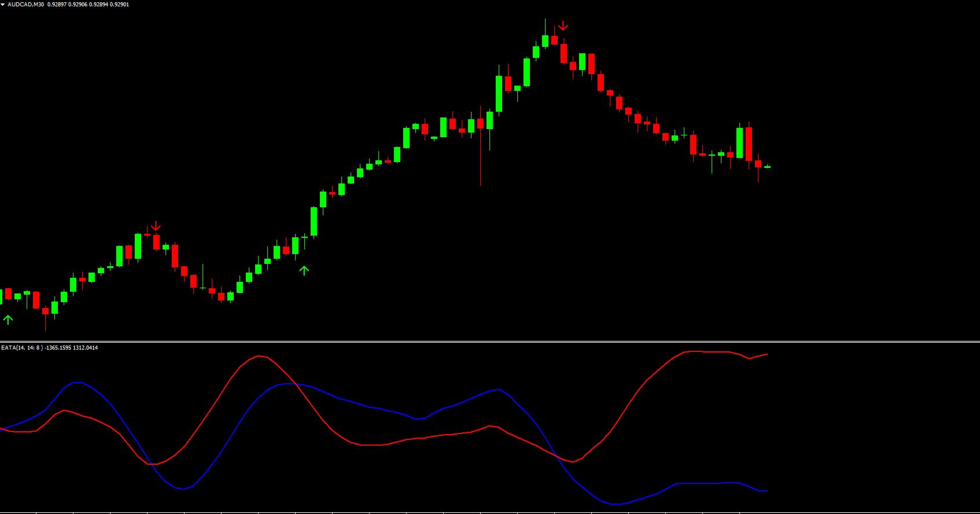This screenshot has height=514, width=980.
Task: Click the lowest trough of the blue EATA line
Action: pos(616,504)
